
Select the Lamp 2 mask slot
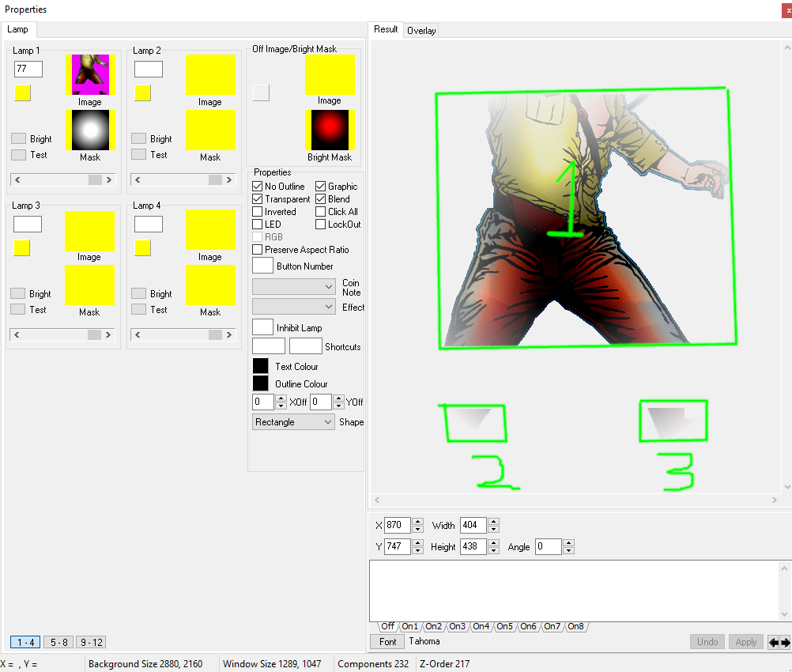210,130
